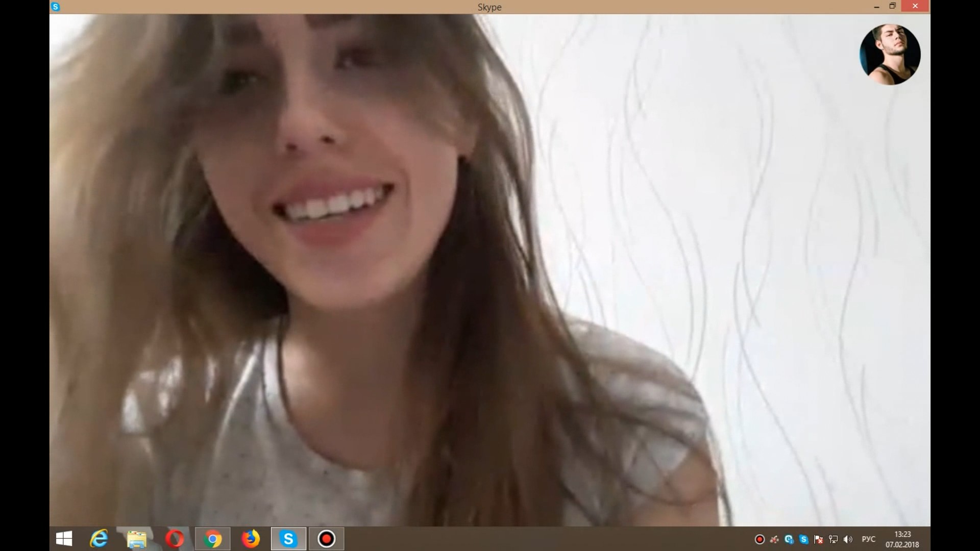Open File Explorer from the taskbar
This screenshot has height=551, width=980.
point(137,539)
